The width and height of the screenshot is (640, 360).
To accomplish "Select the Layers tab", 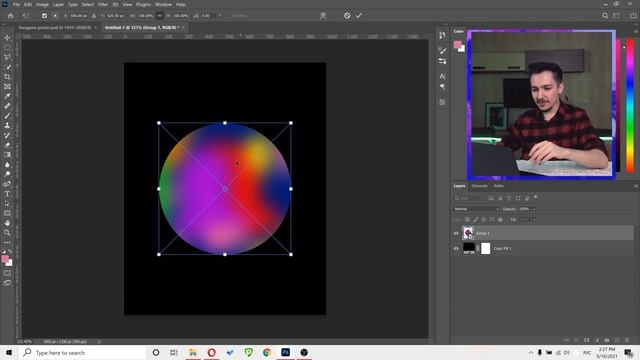I will (459, 186).
